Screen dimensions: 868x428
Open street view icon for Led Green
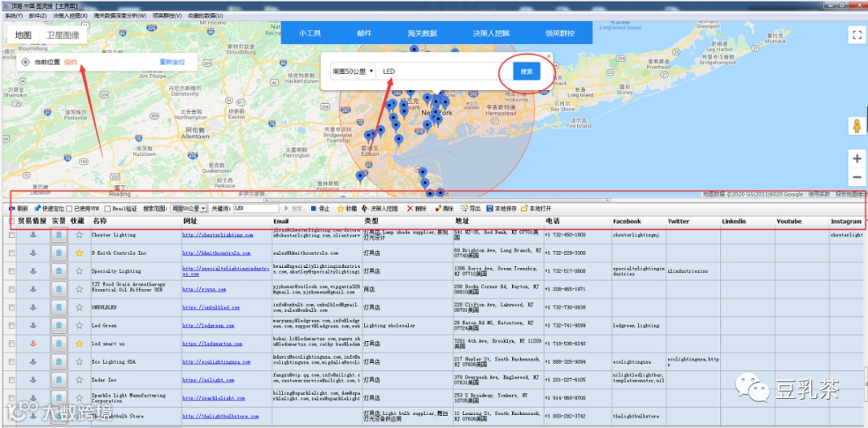[x=59, y=326]
